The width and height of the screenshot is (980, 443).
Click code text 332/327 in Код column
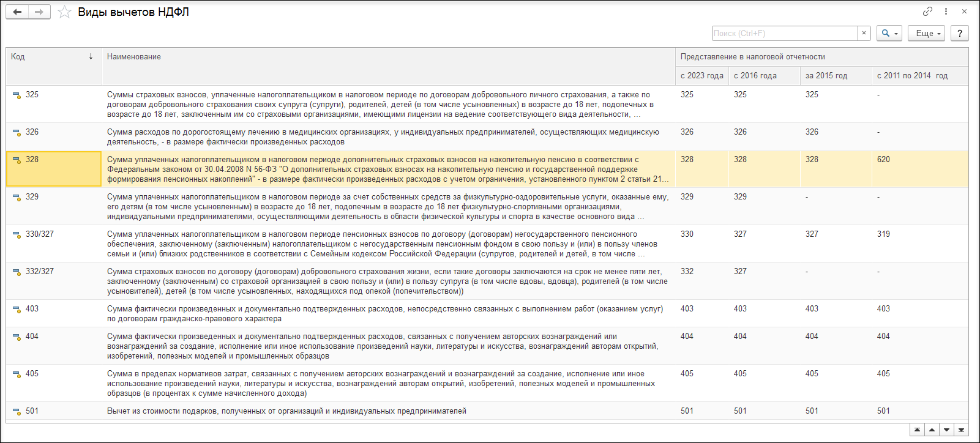[x=40, y=272]
